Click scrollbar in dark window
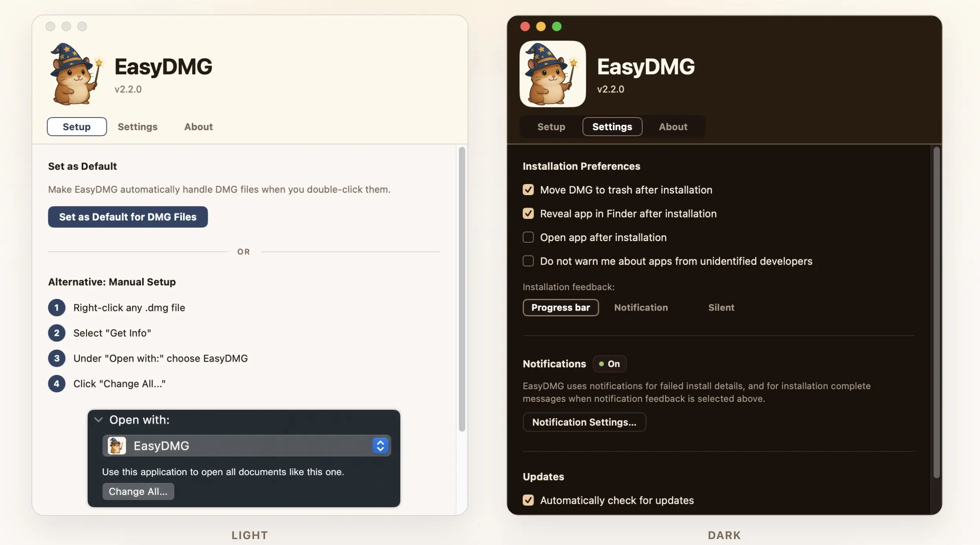This screenshot has height=545, width=980. tap(936, 313)
